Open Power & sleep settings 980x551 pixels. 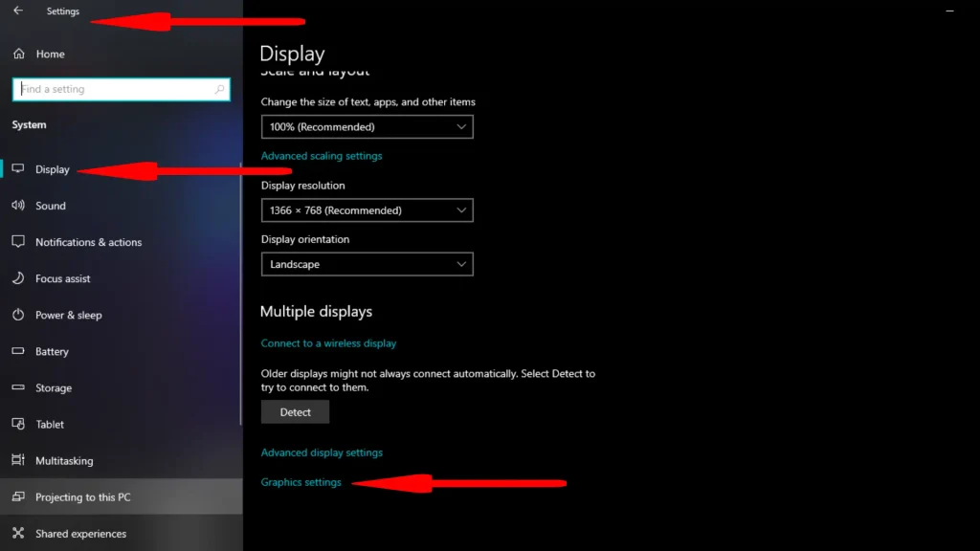[122, 315]
